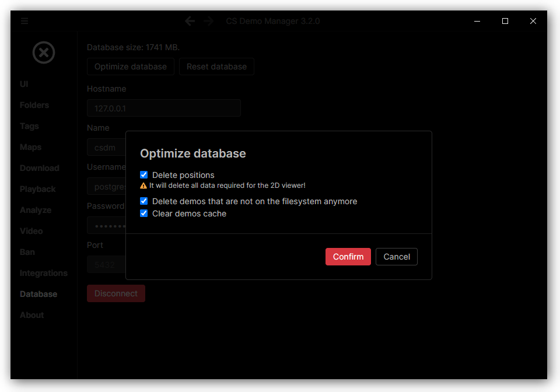Confirm the database optimization

[348, 257]
